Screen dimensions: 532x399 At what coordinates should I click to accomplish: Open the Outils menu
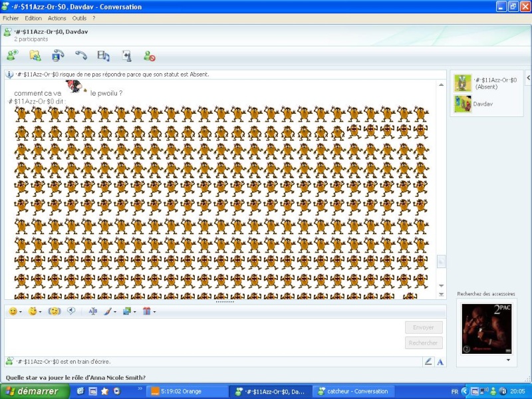tap(79, 19)
